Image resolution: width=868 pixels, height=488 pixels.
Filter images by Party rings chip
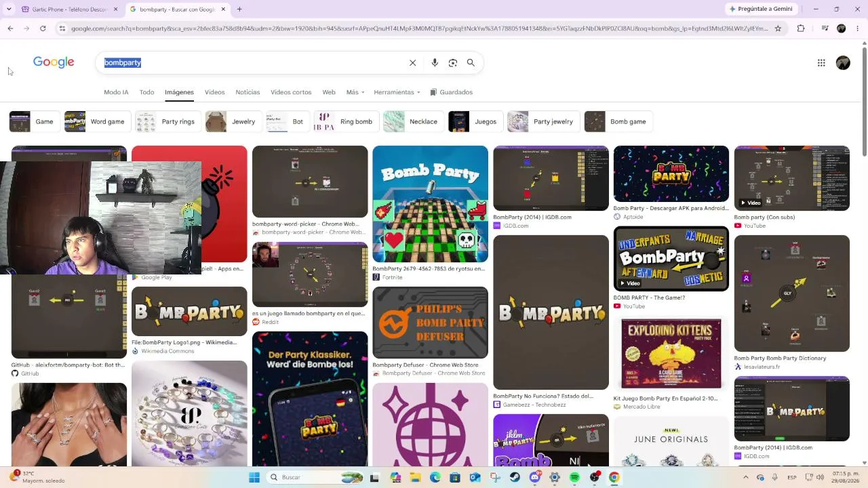(x=168, y=122)
